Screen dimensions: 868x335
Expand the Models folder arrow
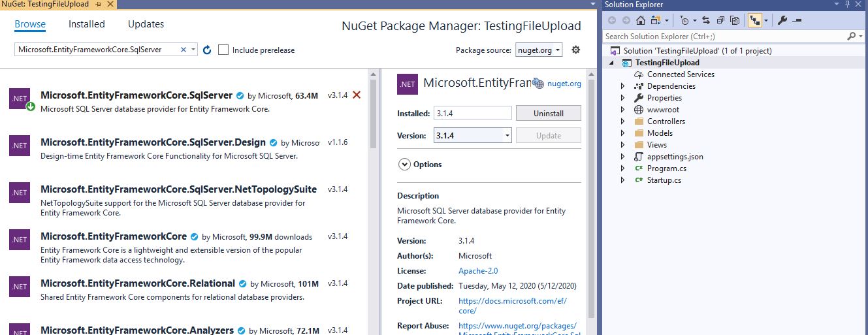coord(623,133)
